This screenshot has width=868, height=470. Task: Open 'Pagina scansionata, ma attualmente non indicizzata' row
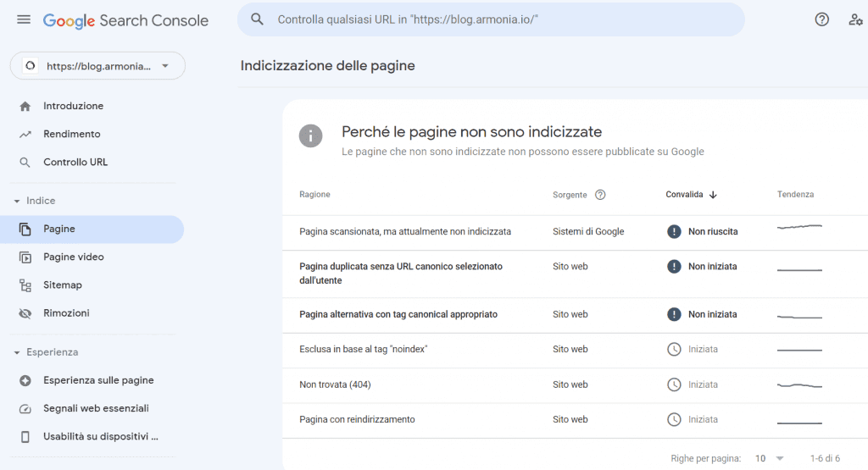click(x=405, y=231)
